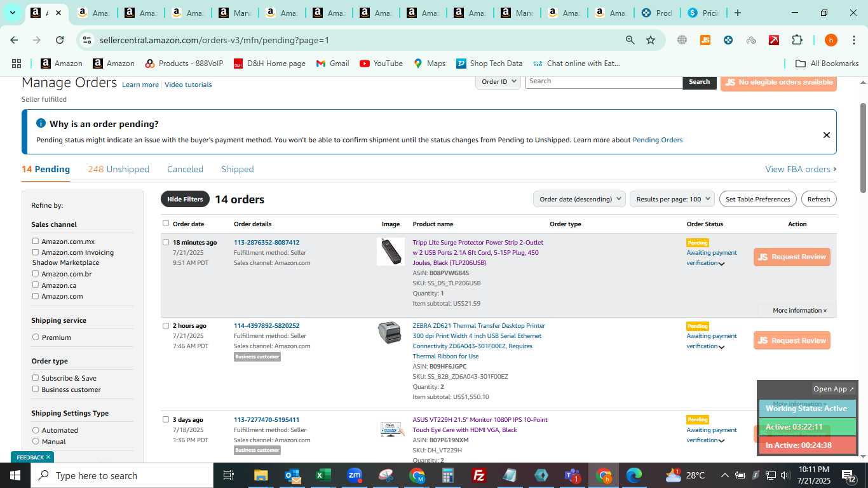Image resolution: width=868 pixels, height=488 pixels.
Task: Check the Business customer order type
Action: click(x=36, y=389)
